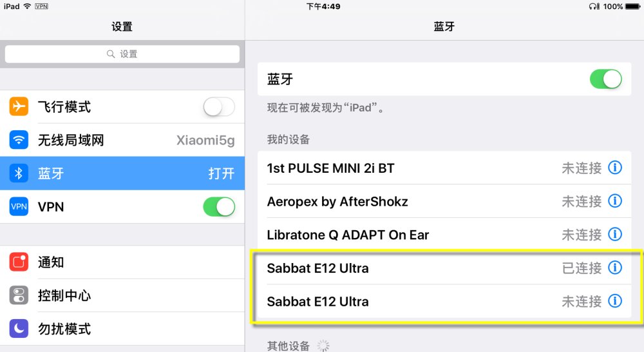Open info for 1st PULSE MINI 2i BT
644x352 pixels.
pyautogui.click(x=615, y=168)
